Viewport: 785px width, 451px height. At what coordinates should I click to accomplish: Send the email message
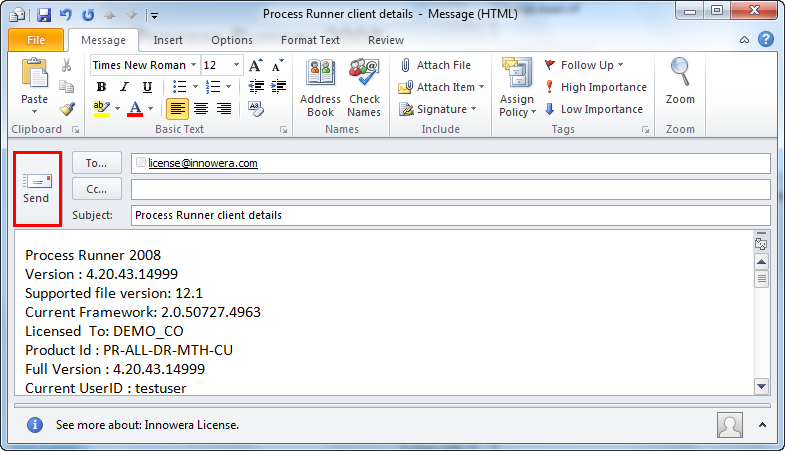(37, 189)
